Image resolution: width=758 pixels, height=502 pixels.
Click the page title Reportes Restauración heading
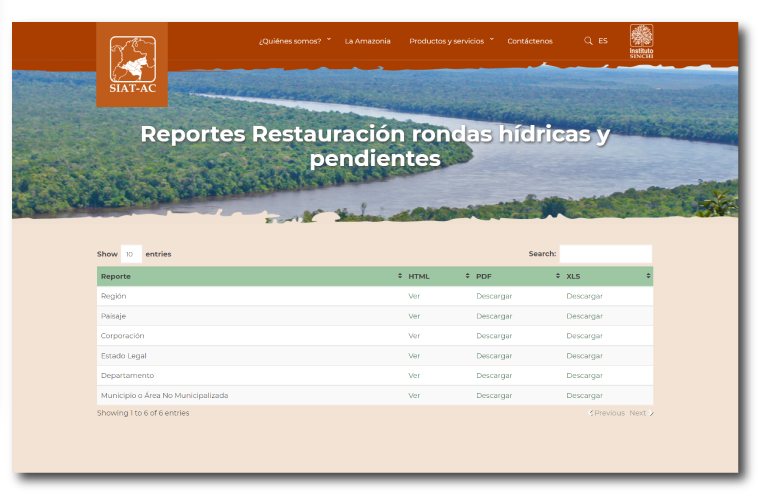click(375, 146)
